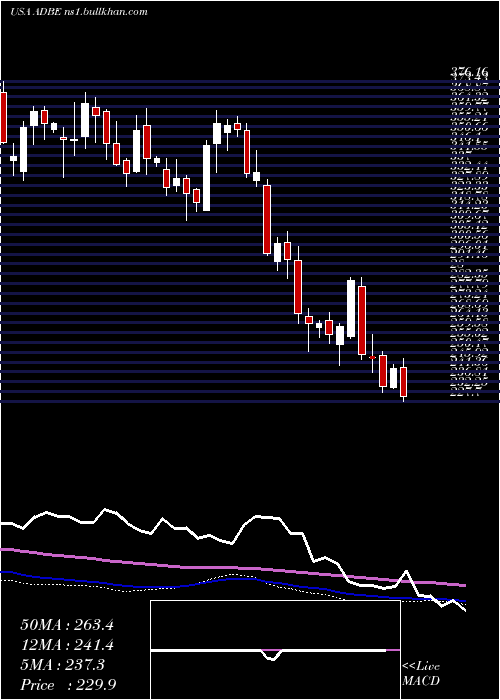Click inside the MACD histogram box
Image resolution: width=500 pixels, height=700 pixels.
(x=275, y=650)
